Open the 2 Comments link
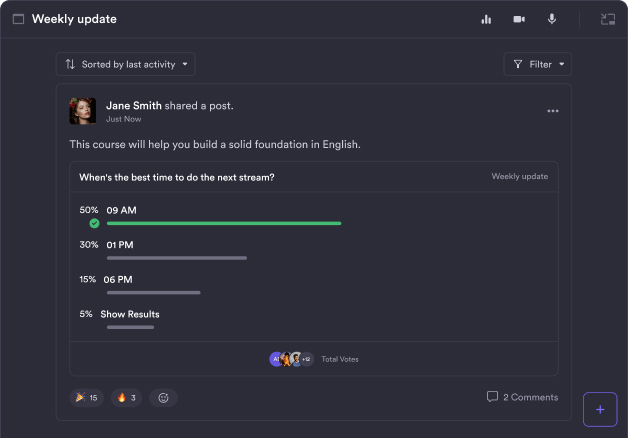The width and height of the screenshot is (628, 438). coord(522,397)
